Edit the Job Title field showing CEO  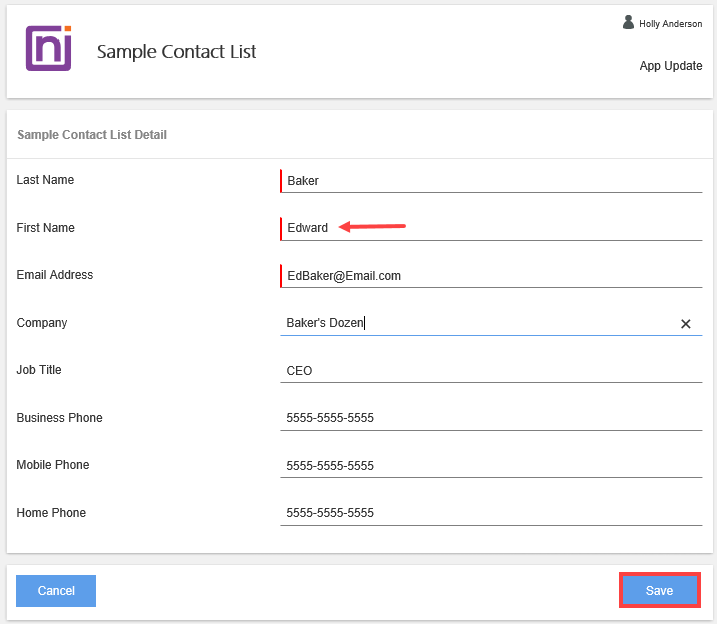click(x=490, y=371)
